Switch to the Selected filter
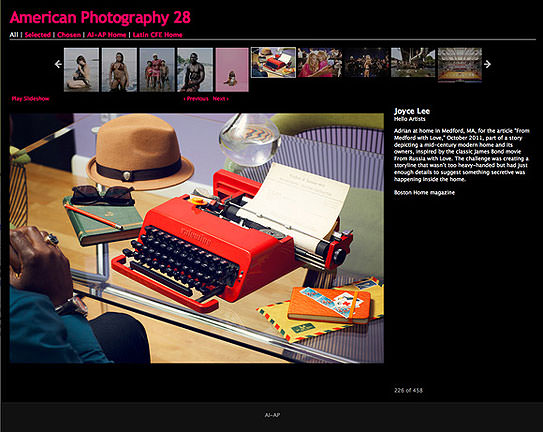543x432 pixels. click(x=38, y=35)
